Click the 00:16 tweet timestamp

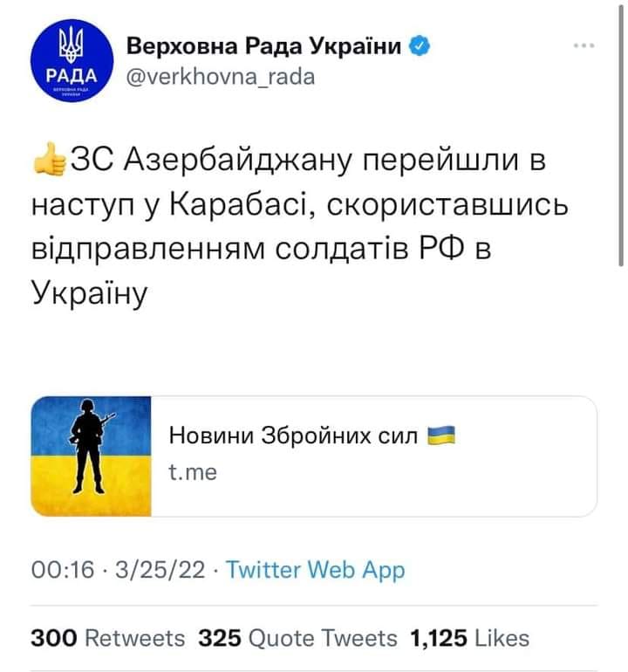tap(62, 571)
